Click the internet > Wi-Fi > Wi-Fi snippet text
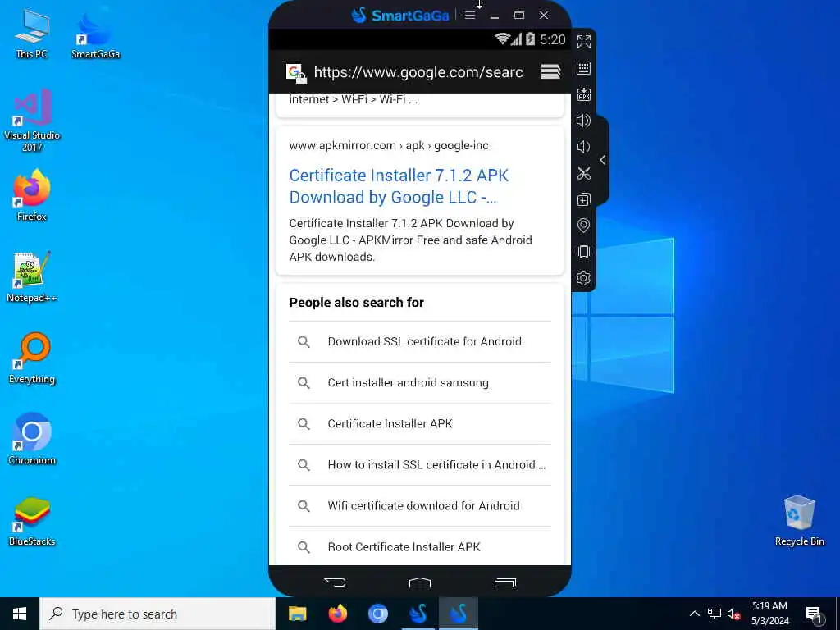Image resolution: width=840 pixels, height=630 pixels. (353, 99)
